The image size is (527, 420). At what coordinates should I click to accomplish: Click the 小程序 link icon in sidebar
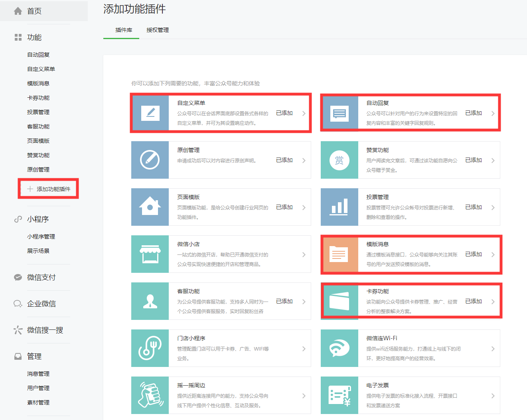tap(18, 219)
